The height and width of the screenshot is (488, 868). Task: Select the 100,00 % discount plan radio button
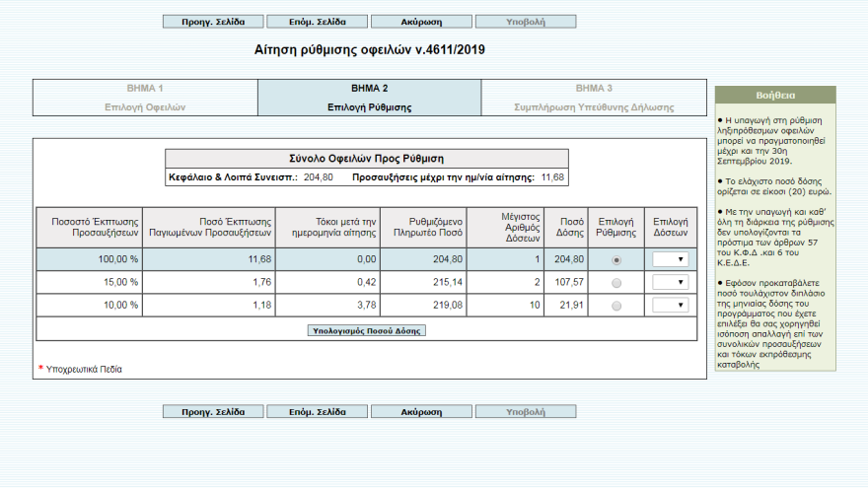tap(616, 260)
